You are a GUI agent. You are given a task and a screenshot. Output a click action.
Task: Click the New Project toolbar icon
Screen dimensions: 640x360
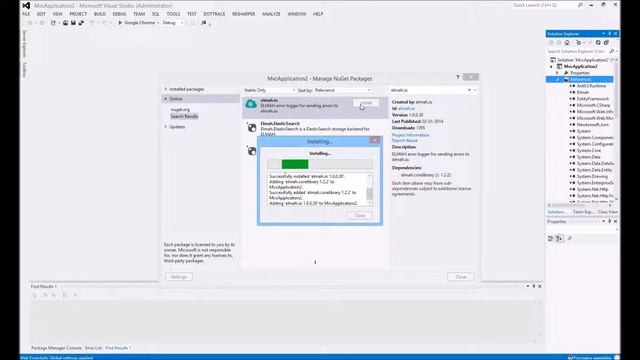coord(53,23)
